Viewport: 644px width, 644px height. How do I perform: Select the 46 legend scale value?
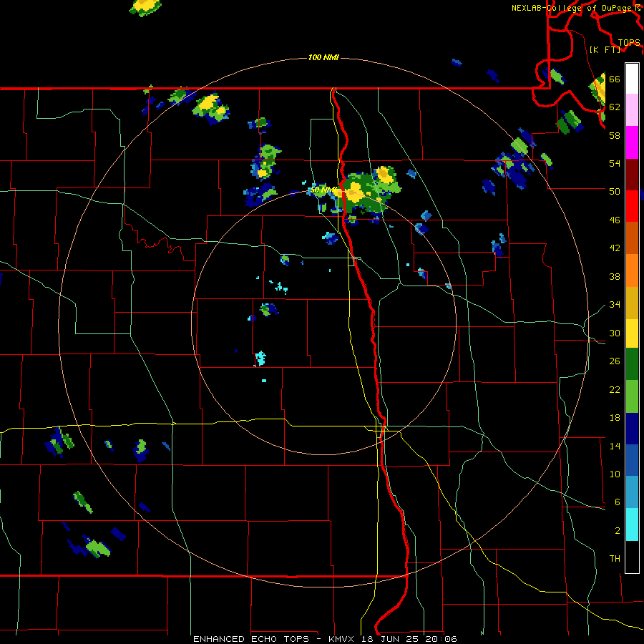tap(615, 220)
